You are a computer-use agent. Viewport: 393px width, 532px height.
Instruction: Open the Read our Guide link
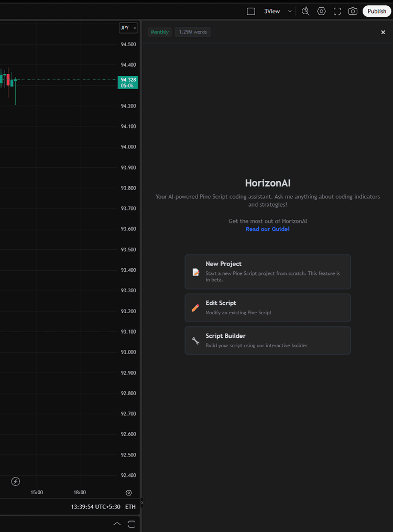(x=267, y=229)
